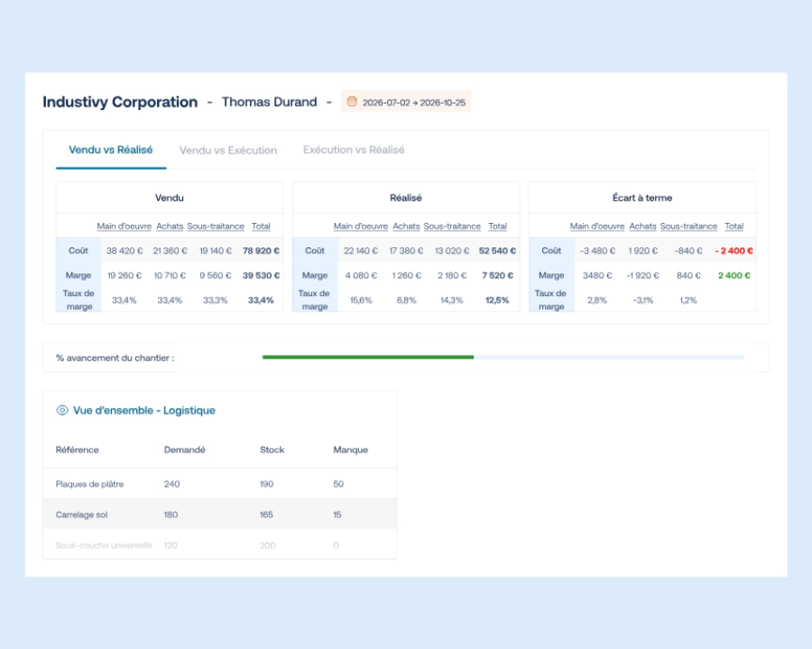This screenshot has width=812, height=649.
Task: Click the Réalisé rate 14,3%
Action: coord(452,301)
